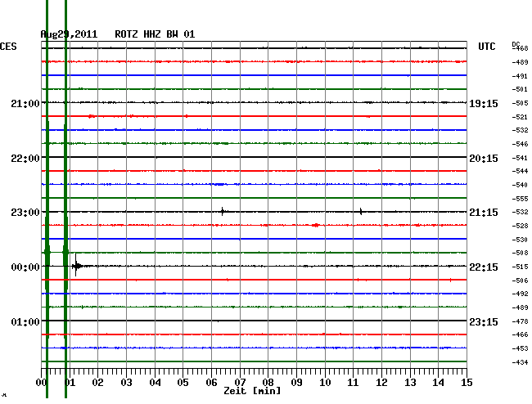Click the 21:15 UTC time label
532x404 pixels.
[484, 213]
